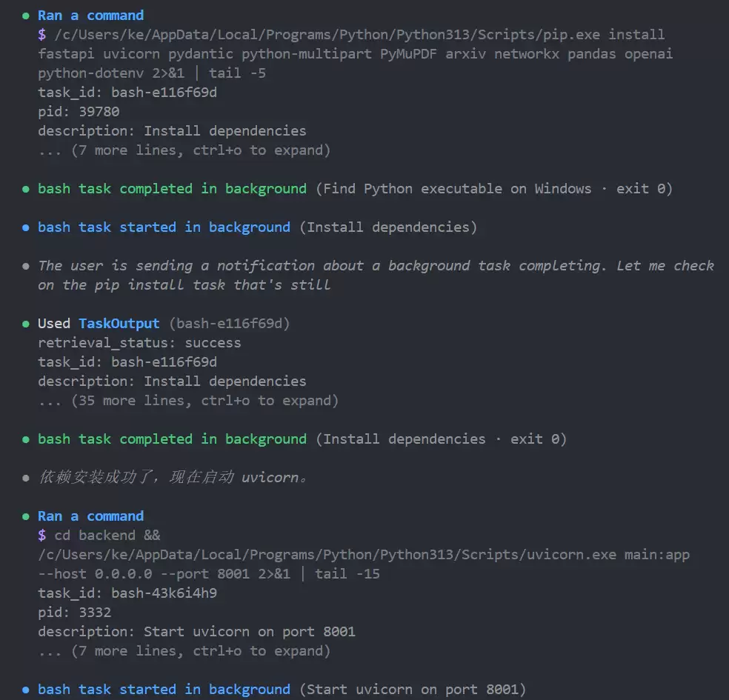Click green bullet next to Install dependencies exit 0
This screenshot has height=700, width=729.
pos(26,440)
